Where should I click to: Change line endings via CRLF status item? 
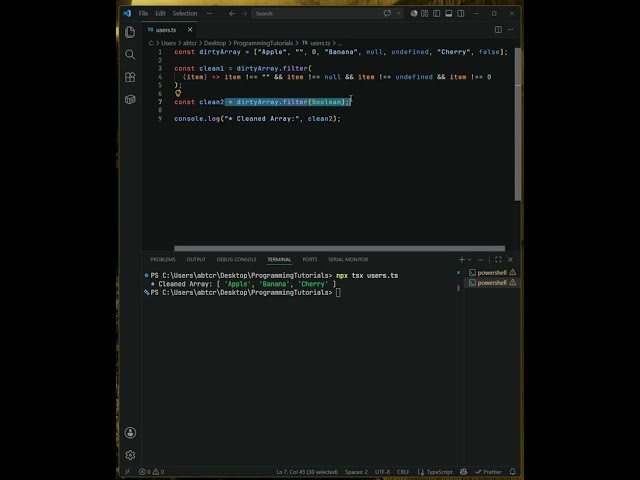[403, 472]
